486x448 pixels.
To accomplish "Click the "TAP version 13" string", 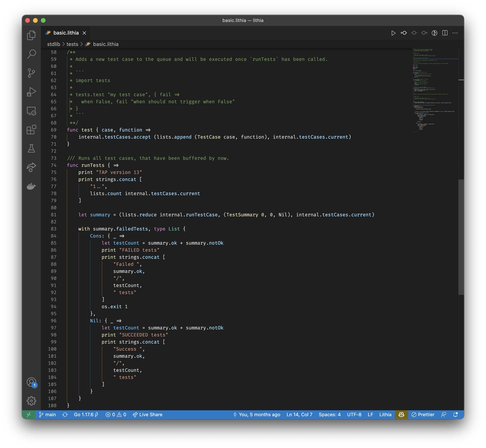I will [x=119, y=172].
